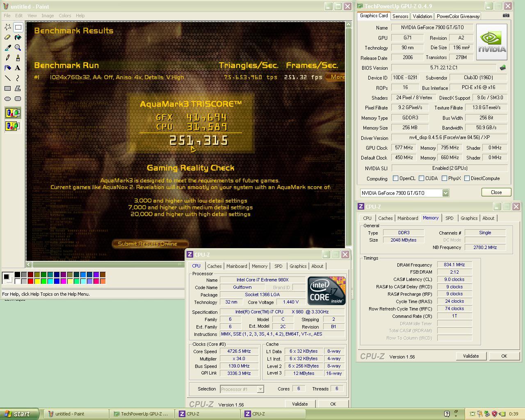
Task: Open the SPD tab in the Memory CPU-Z window
Action: click(x=450, y=218)
